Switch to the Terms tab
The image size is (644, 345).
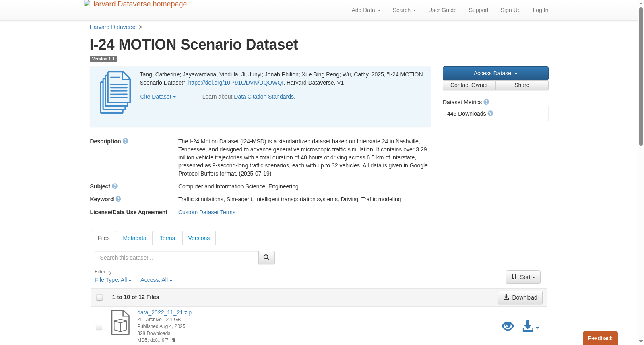point(167,238)
